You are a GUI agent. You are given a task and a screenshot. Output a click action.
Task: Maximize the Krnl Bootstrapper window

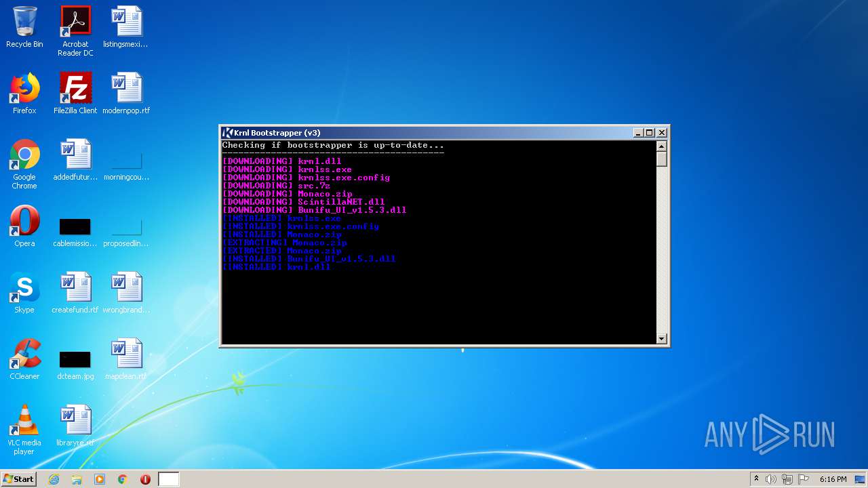(x=649, y=133)
